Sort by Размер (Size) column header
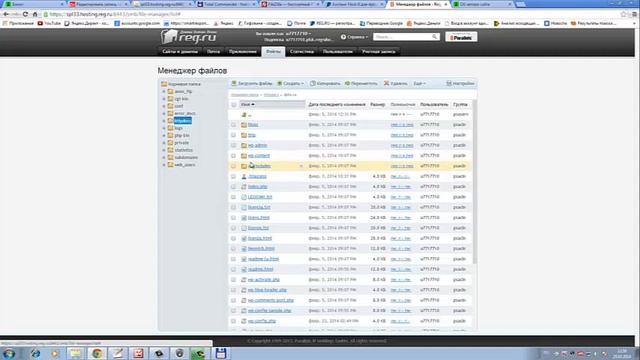 tap(378, 105)
